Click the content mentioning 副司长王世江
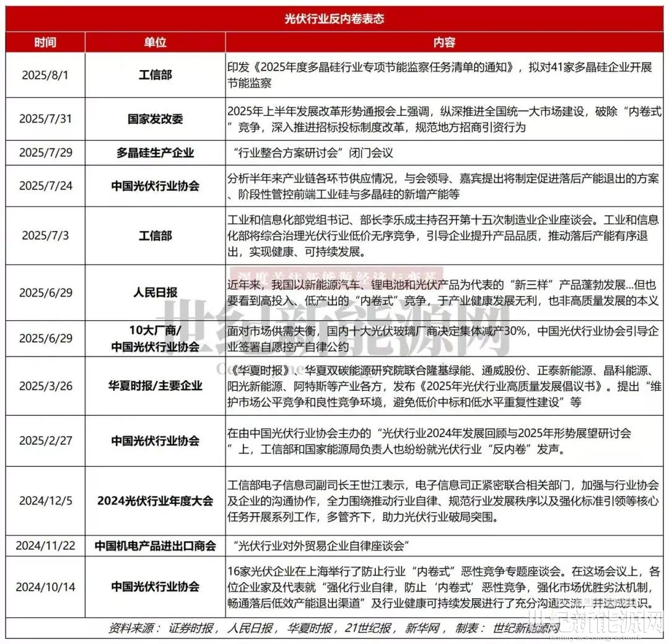The width and height of the screenshot is (669, 644). (443, 501)
